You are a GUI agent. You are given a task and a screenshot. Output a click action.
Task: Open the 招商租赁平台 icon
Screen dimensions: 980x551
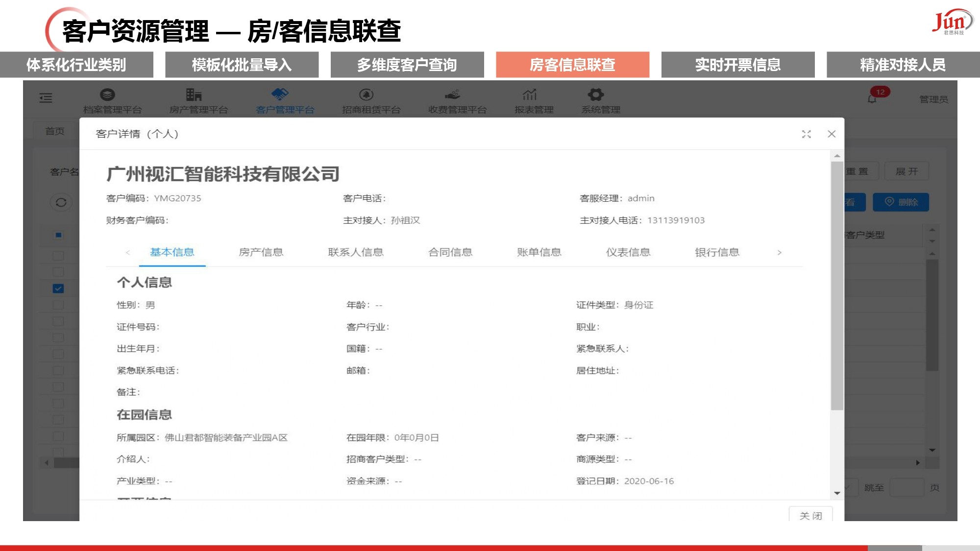366,95
